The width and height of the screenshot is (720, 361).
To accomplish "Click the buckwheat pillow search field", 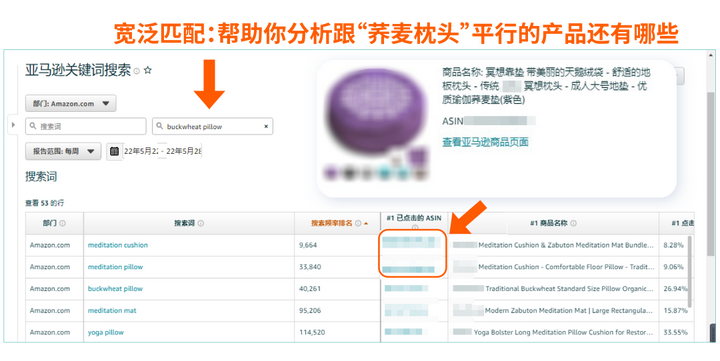I will tap(213, 126).
